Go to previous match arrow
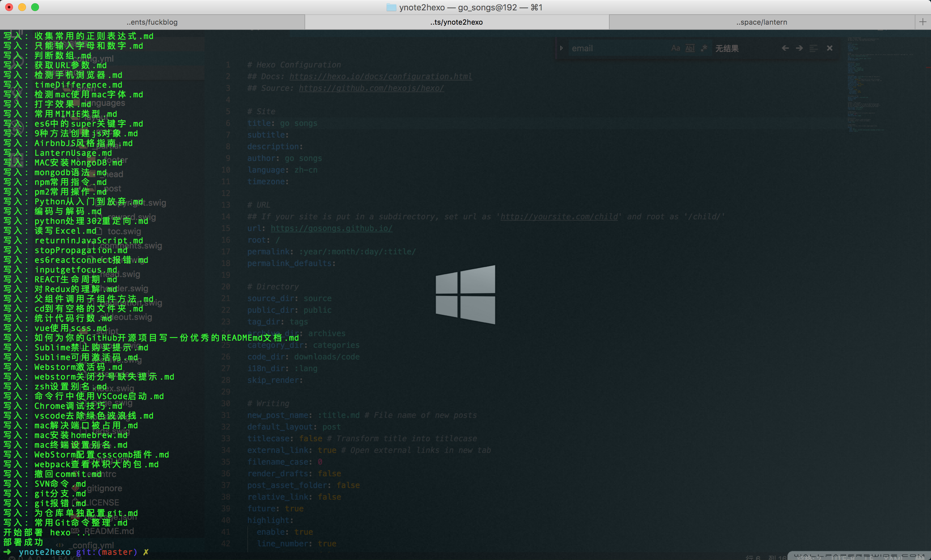The width and height of the screenshot is (931, 560). pos(785,48)
